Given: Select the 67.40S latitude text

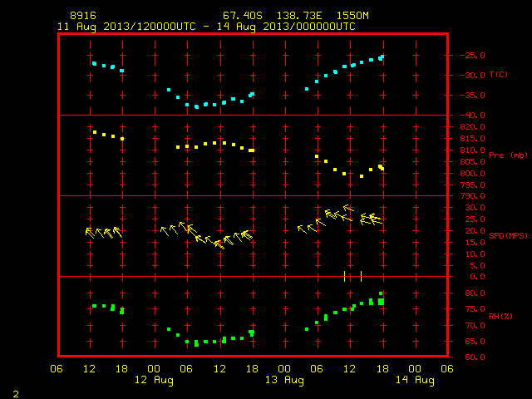Looking at the screenshot, I should coord(243,16).
